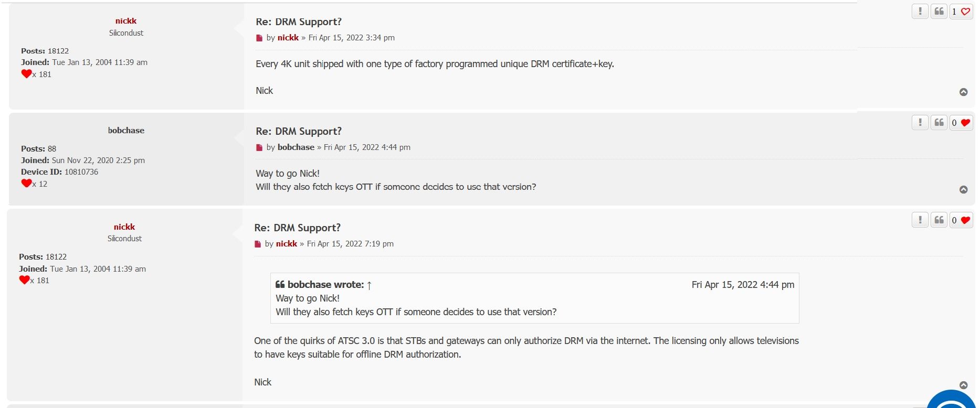Follow the up arrow in bobchase quote
This screenshot has height=408, width=980.
[x=369, y=285]
